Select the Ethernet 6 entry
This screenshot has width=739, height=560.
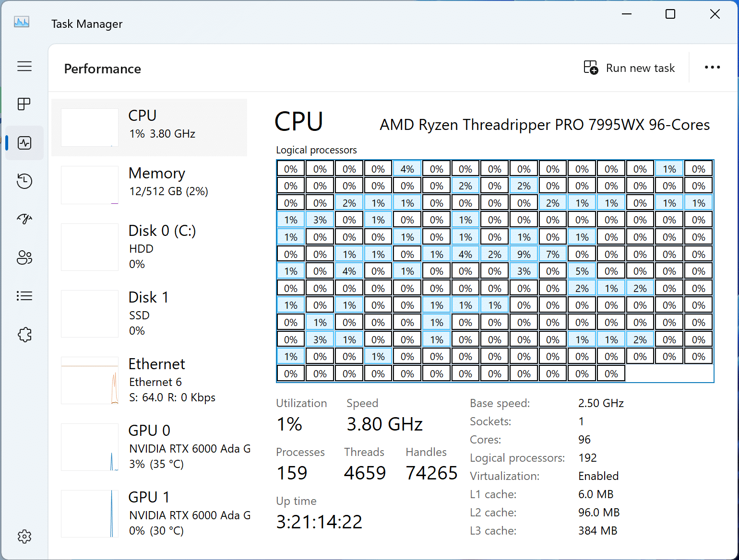point(149,380)
